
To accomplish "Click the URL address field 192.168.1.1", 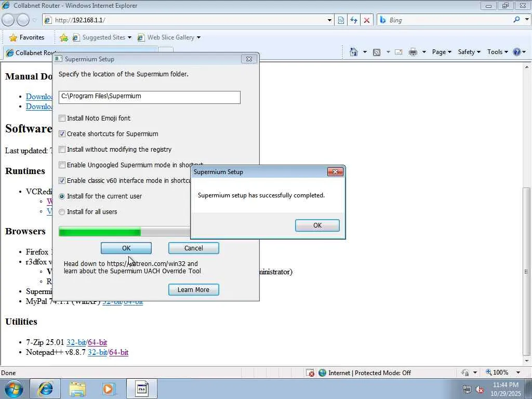I will (x=189, y=20).
